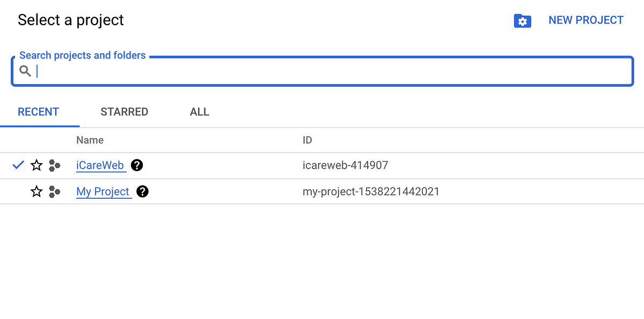Star the My Project entry
644x319 pixels.
point(36,192)
